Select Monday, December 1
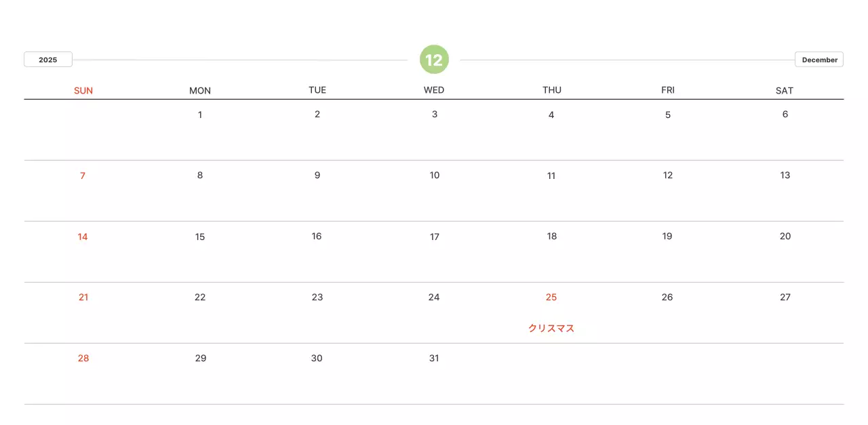The height and width of the screenshot is (425, 868). pos(200,115)
